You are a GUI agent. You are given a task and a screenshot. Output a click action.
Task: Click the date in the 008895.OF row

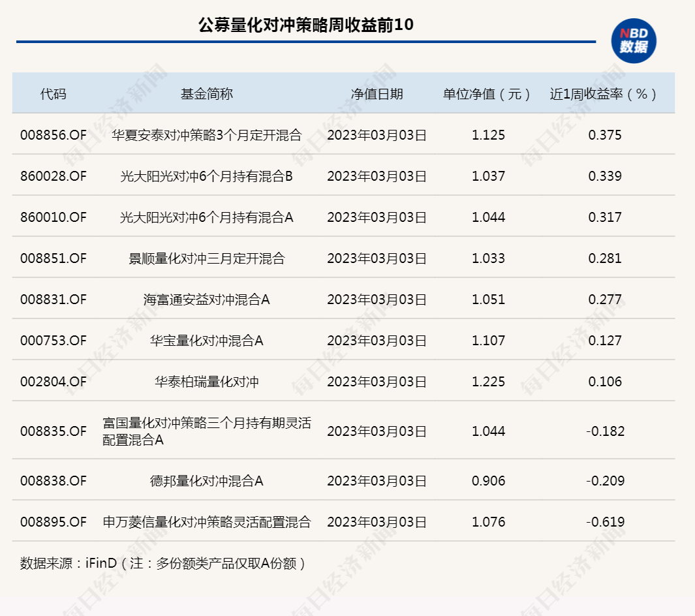tap(377, 522)
